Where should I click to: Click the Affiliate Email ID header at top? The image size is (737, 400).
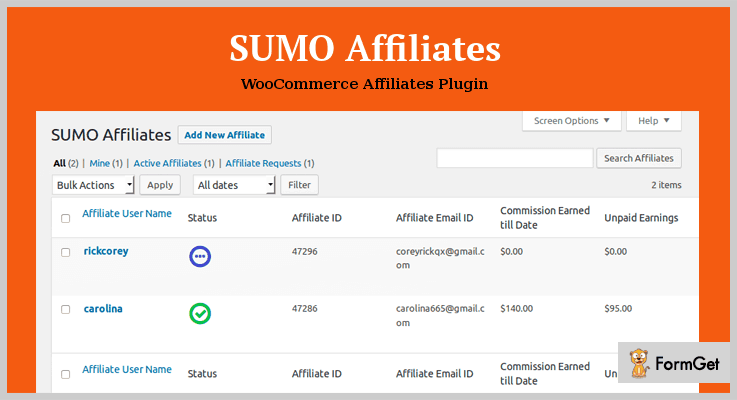(434, 218)
